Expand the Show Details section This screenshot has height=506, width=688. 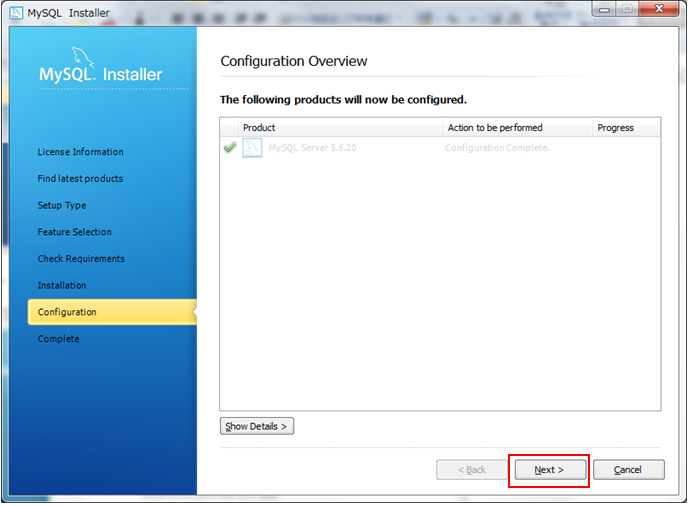[257, 426]
